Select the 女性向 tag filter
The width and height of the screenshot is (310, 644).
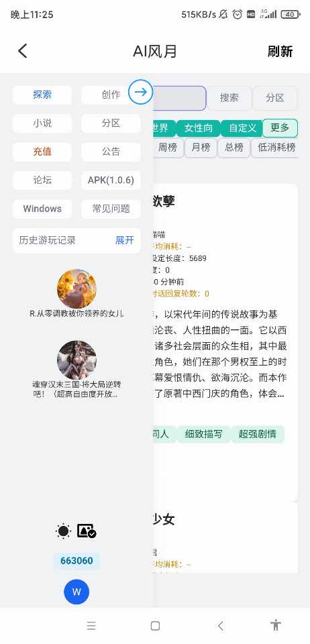click(199, 127)
